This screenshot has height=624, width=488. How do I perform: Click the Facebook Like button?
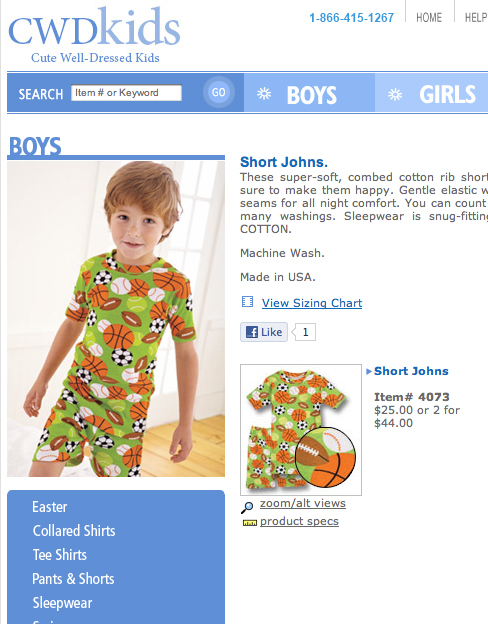[264, 332]
